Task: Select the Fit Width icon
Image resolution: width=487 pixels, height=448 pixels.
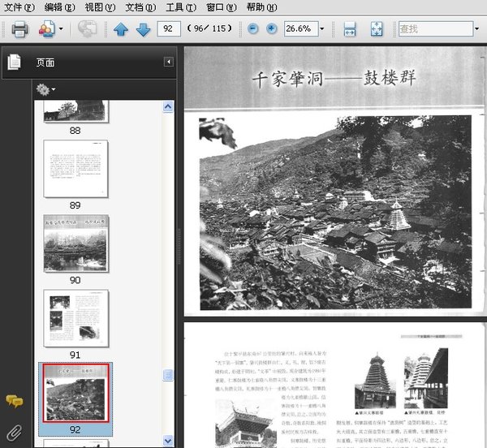Action: pyautogui.click(x=350, y=29)
